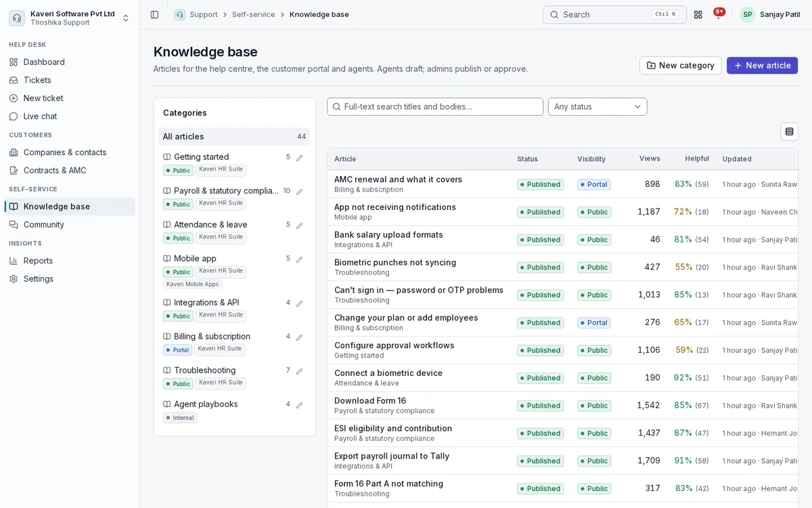Select the Mobile app category
The width and height of the screenshot is (812, 508).
195,258
